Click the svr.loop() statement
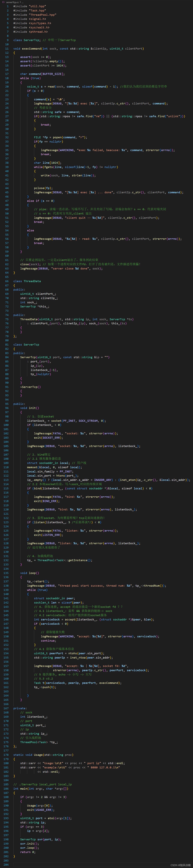The height and width of the screenshot is (868, 193). coord(30,848)
